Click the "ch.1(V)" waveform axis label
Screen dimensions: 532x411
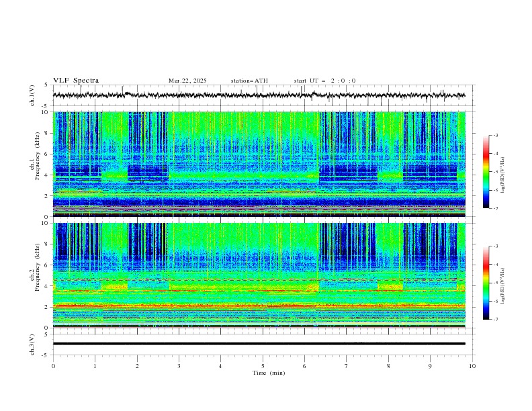tap(32, 95)
